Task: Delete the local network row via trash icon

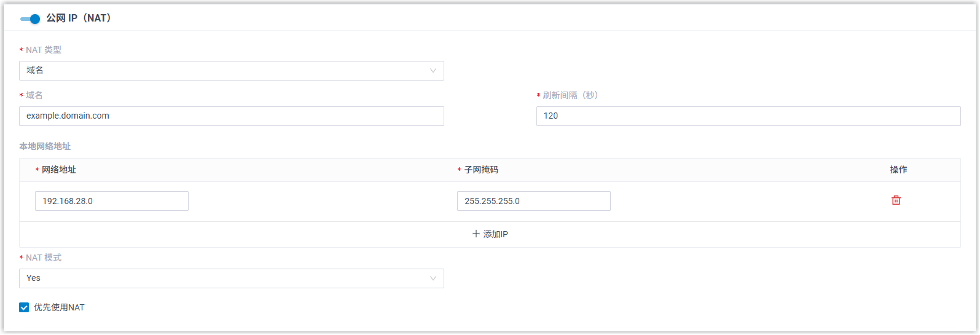Action: tap(896, 200)
